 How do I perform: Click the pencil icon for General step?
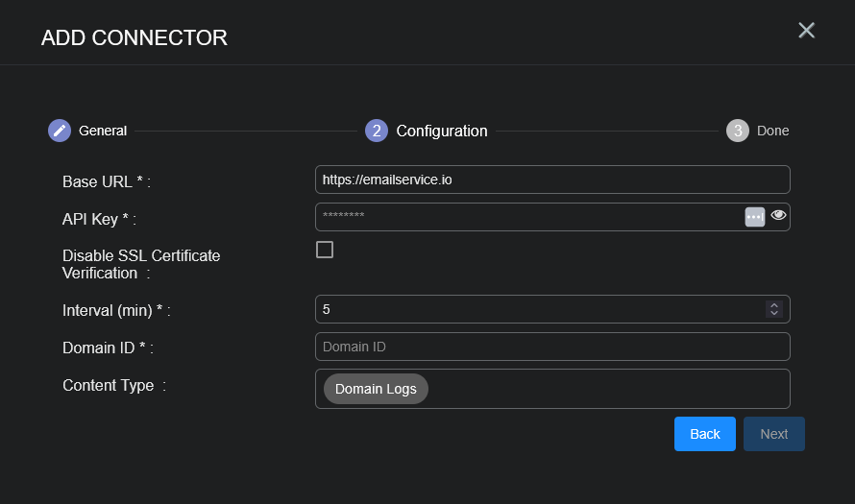click(x=60, y=131)
